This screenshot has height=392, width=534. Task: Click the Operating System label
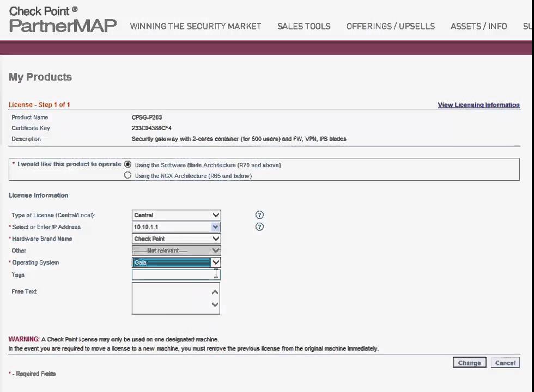click(35, 262)
